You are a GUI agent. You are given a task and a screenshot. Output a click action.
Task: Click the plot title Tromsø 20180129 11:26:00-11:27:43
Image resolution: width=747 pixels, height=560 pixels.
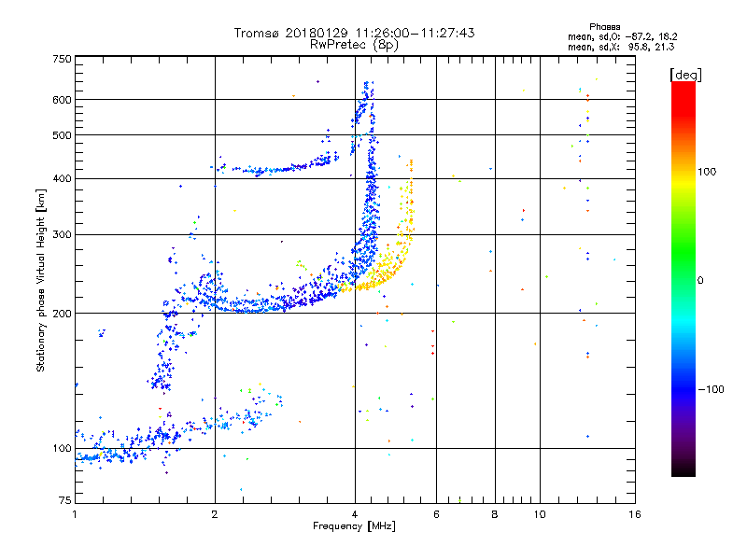pyautogui.click(x=354, y=33)
